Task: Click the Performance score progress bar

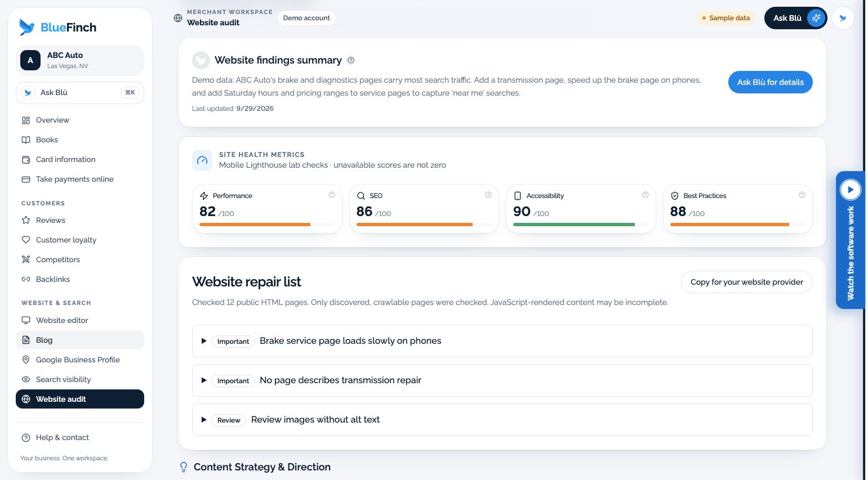Action: [267, 225]
